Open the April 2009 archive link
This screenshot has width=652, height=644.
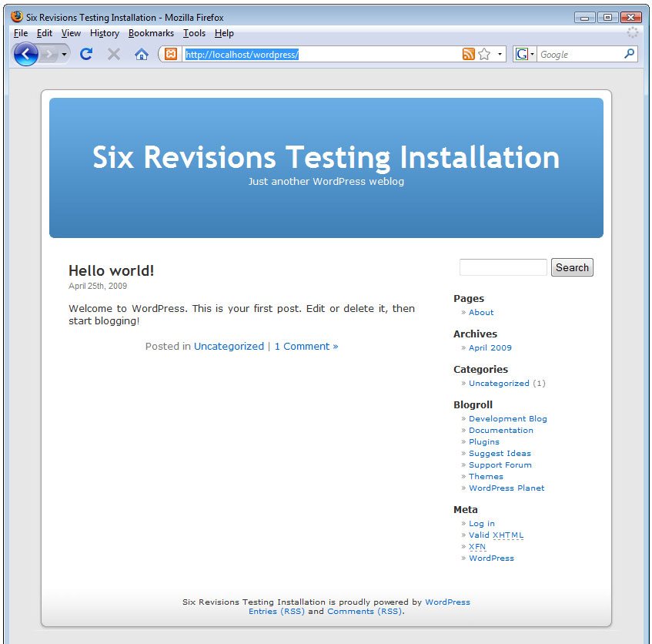coord(490,347)
